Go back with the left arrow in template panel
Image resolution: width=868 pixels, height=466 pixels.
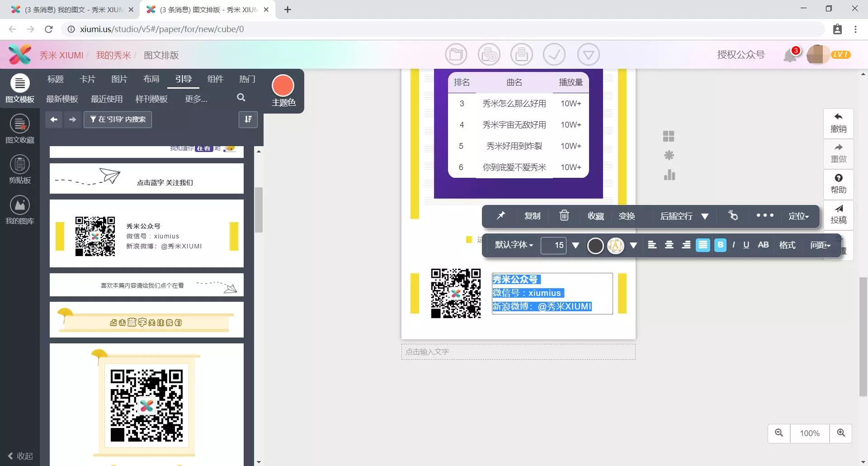pos(54,119)
